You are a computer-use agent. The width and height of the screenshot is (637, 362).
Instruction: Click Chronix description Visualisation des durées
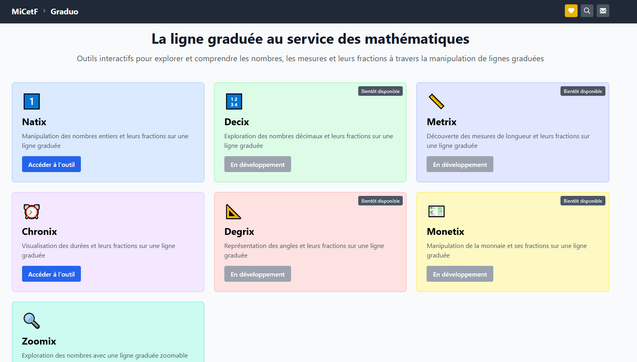point(99,251)
